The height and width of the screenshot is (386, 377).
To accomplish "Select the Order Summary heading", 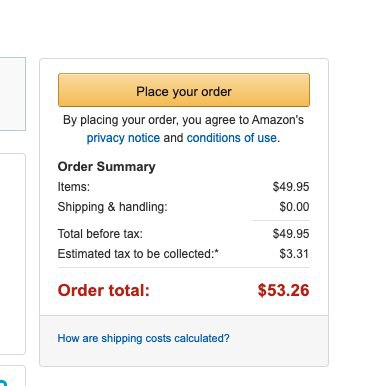I will tap(106, 167).
